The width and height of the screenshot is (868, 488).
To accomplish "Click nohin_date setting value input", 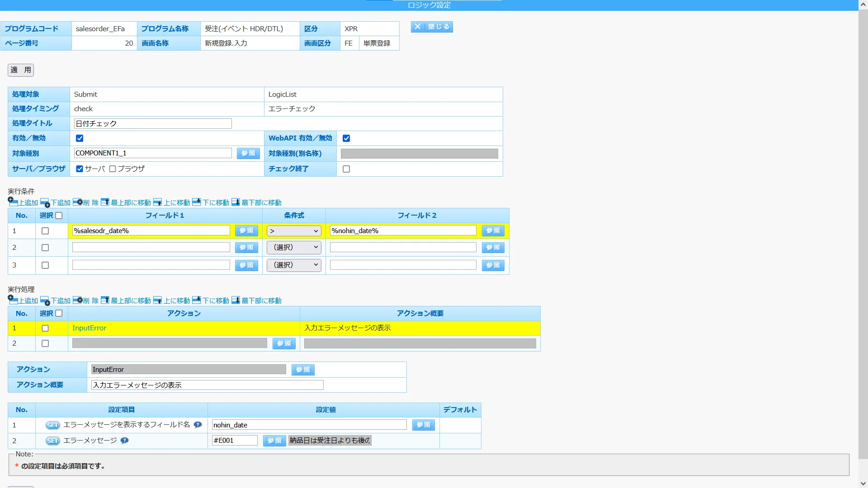I will point(309,425).
